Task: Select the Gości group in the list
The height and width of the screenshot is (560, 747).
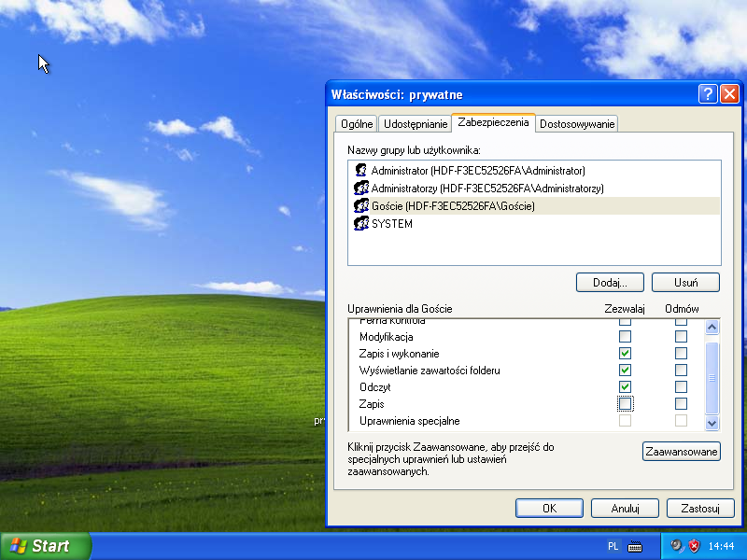Action: [x=453, y=206]
